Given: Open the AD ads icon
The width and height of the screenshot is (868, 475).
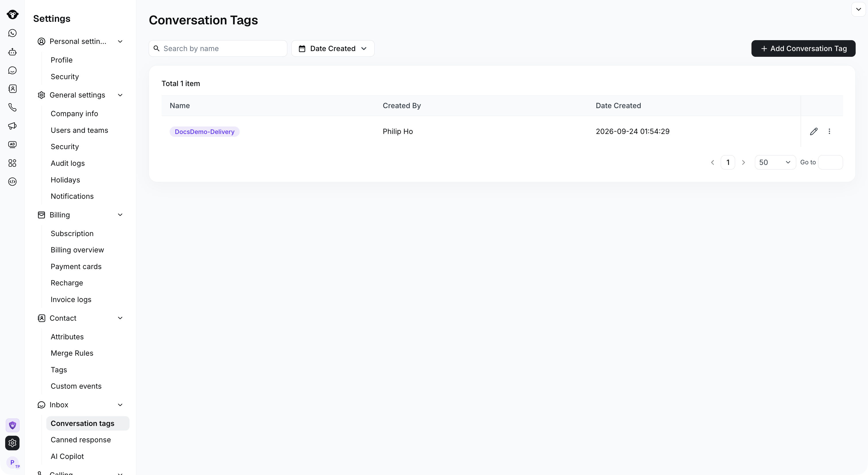Looking at the screenshot, I should [12, 144].
